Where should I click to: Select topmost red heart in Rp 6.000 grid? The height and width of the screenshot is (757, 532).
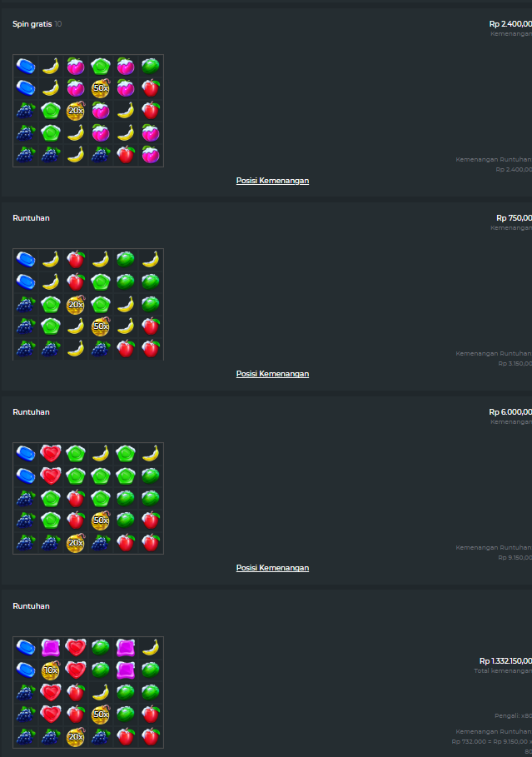[51, 454]
